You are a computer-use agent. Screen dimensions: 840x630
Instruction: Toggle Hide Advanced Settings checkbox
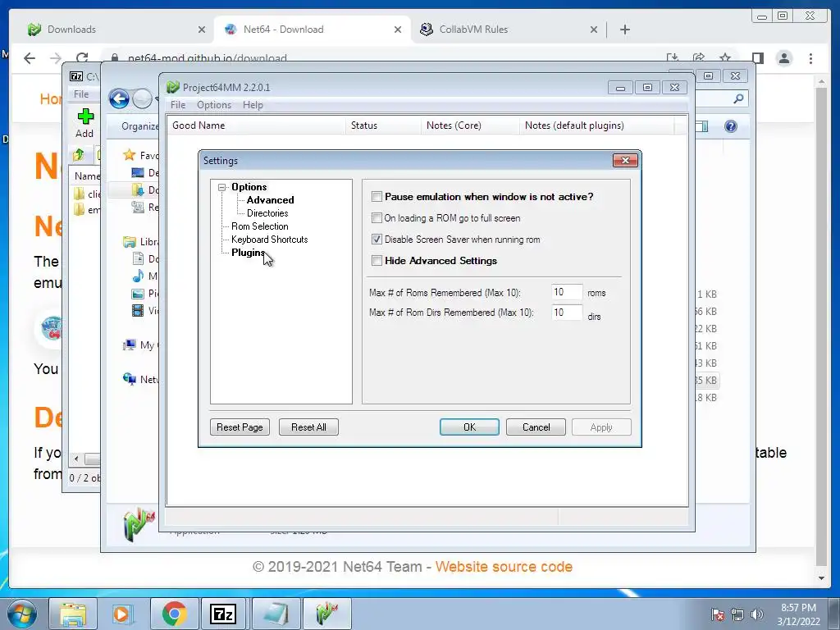tap(377, 261)
